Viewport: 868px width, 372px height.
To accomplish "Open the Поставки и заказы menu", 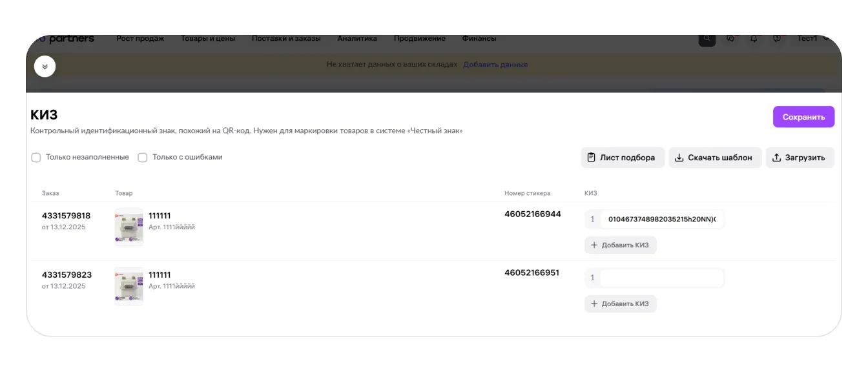I will click(x=286, y=39).
